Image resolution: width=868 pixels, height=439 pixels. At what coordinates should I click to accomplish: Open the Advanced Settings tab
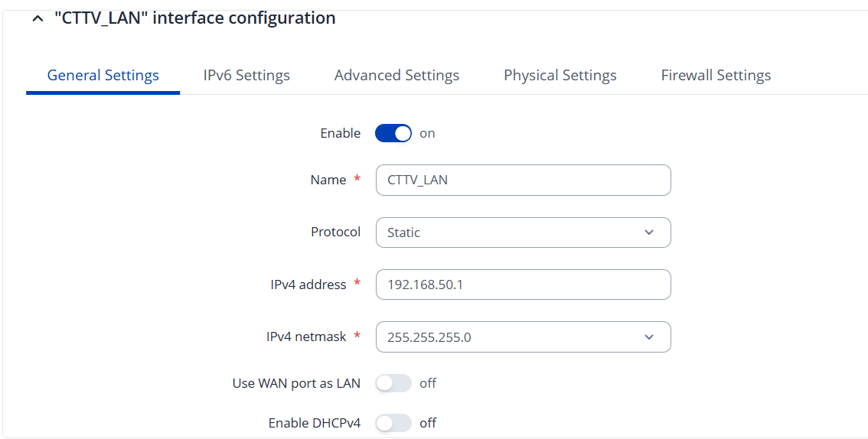(396, 75)
